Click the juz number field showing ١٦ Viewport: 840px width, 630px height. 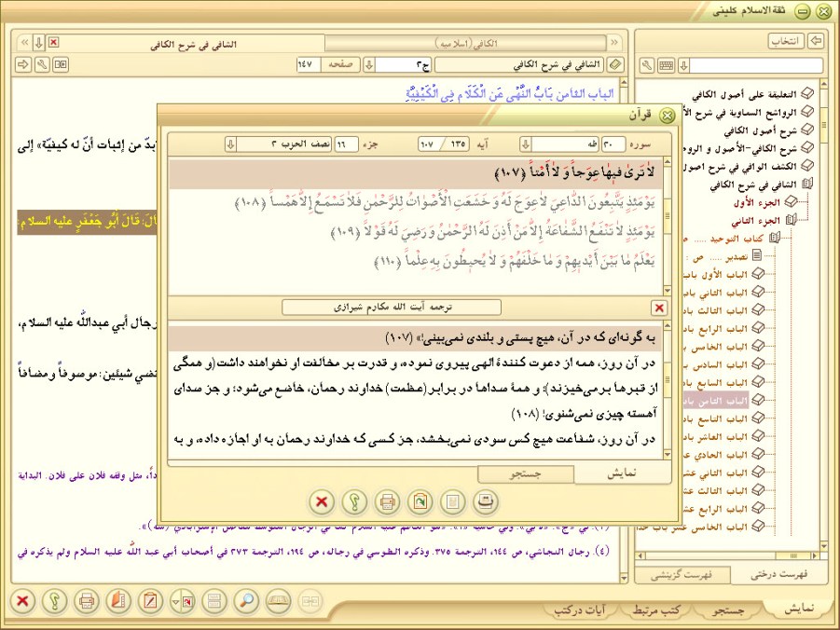pos(347,144)
